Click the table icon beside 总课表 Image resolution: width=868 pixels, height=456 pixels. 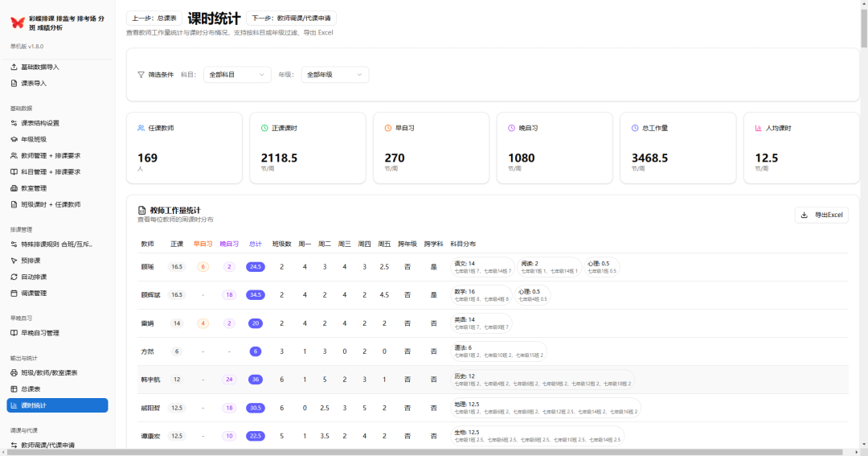(x=14, y=389)
